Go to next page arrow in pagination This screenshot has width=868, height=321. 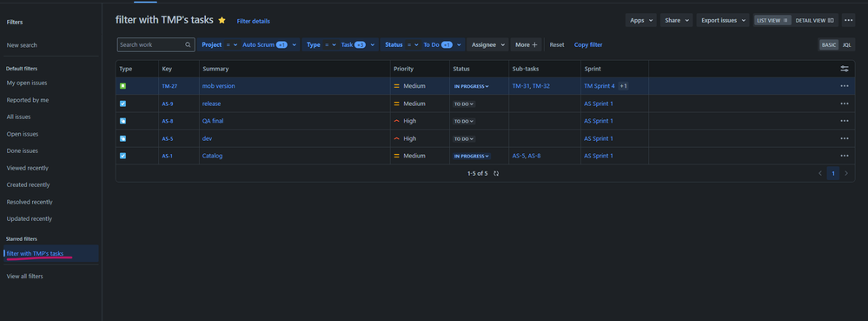point(846,173)
